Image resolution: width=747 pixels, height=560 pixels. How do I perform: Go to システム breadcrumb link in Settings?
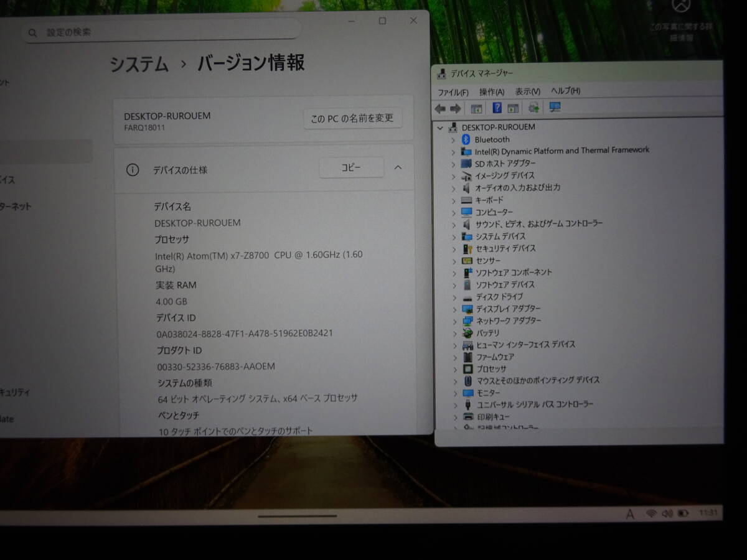point(139,64)
